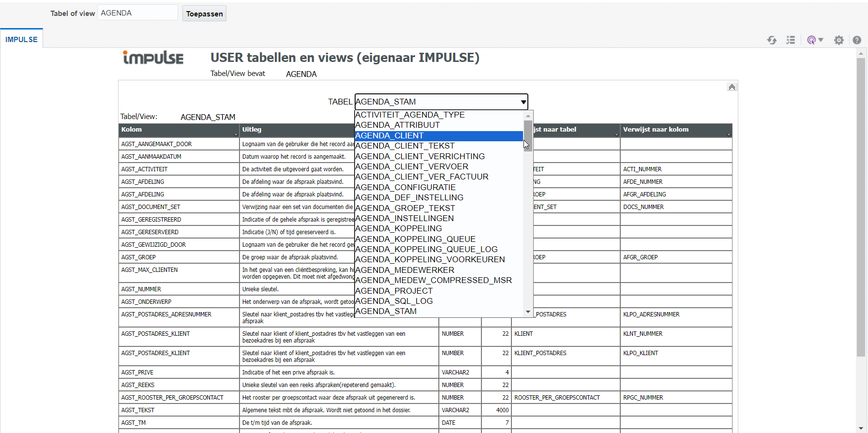Click the refresh icon in the top toolbar
Viewport: 868px width, 433px height.
[772, 40]
